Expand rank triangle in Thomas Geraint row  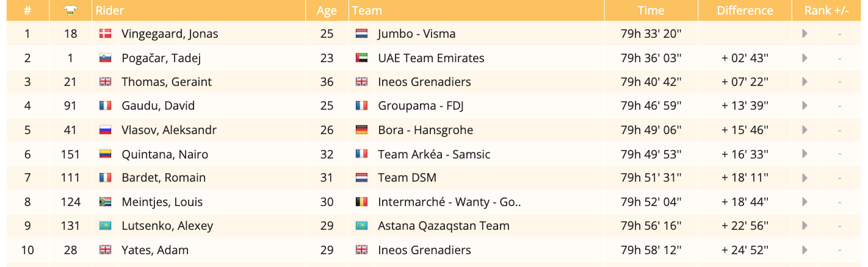click(805, 82)
